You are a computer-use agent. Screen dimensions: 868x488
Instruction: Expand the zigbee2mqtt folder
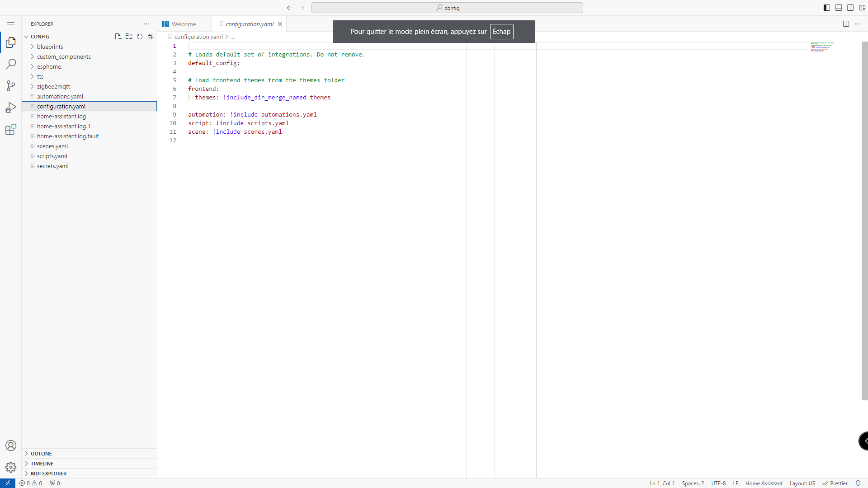click(53, 86)
